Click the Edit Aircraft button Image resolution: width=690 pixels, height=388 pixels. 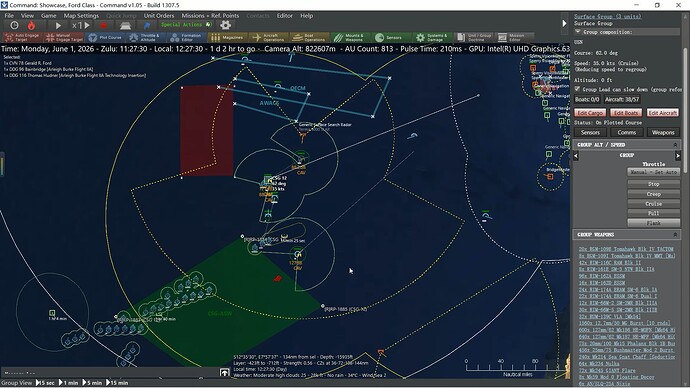point(662,113)
